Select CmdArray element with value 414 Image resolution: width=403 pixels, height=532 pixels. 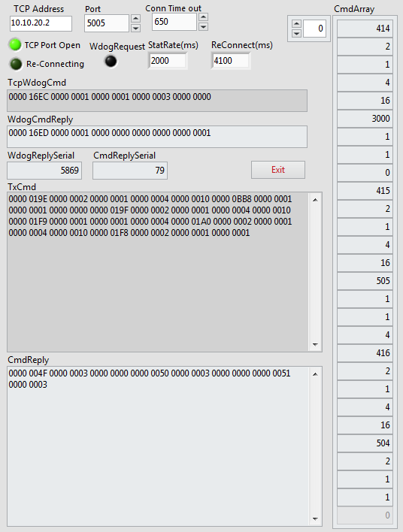tap(365, 29)
